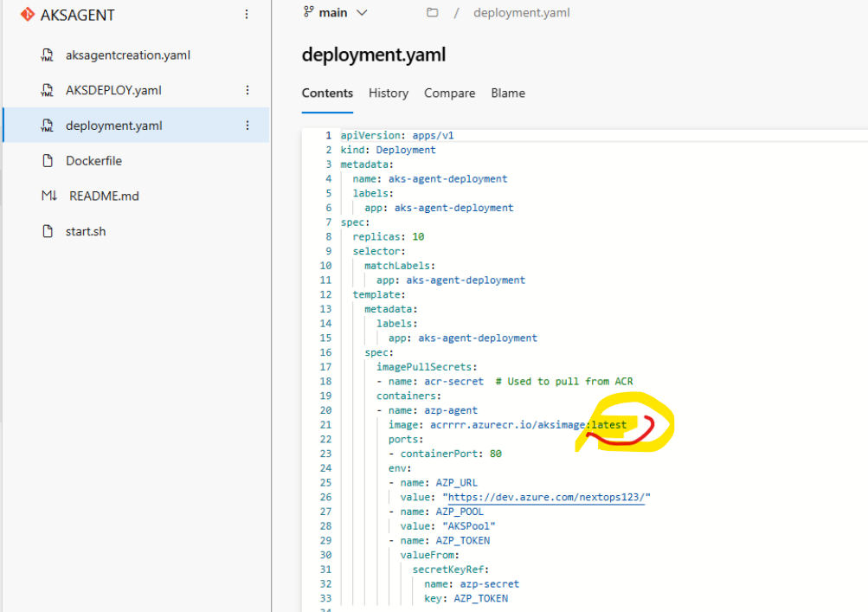The width and height of the screenshot is (868, 612).
Task: Select the Contents tab
Action: tap(327, 93)
